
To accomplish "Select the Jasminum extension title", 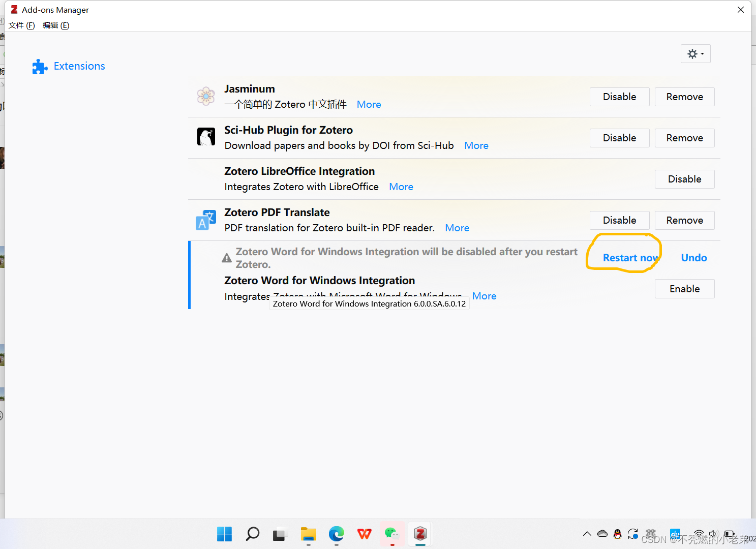I will [x=250, y=89].
